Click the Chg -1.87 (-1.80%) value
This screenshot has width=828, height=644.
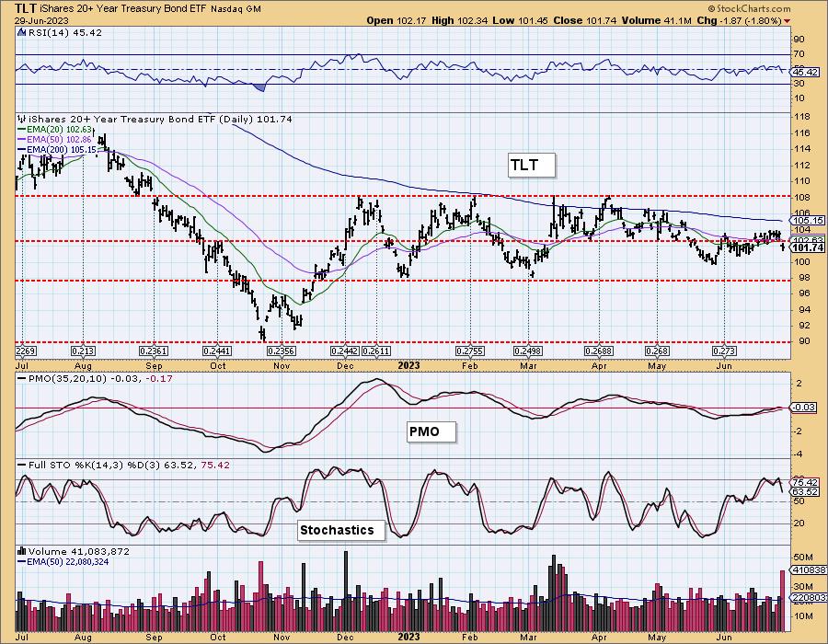point(740,20)
